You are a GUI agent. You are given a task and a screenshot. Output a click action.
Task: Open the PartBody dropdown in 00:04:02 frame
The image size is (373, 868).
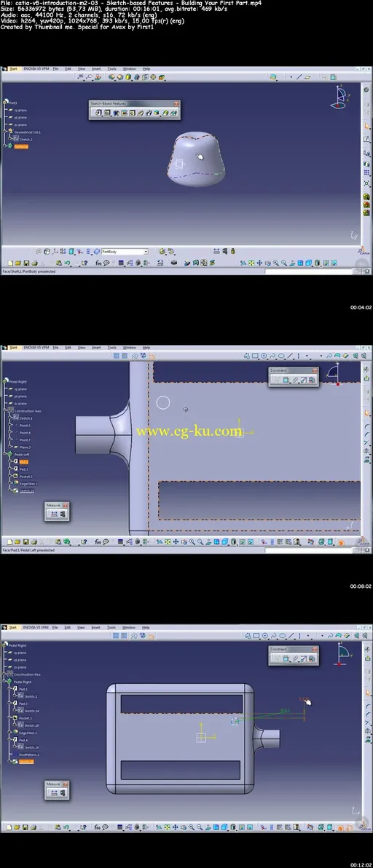146,251
